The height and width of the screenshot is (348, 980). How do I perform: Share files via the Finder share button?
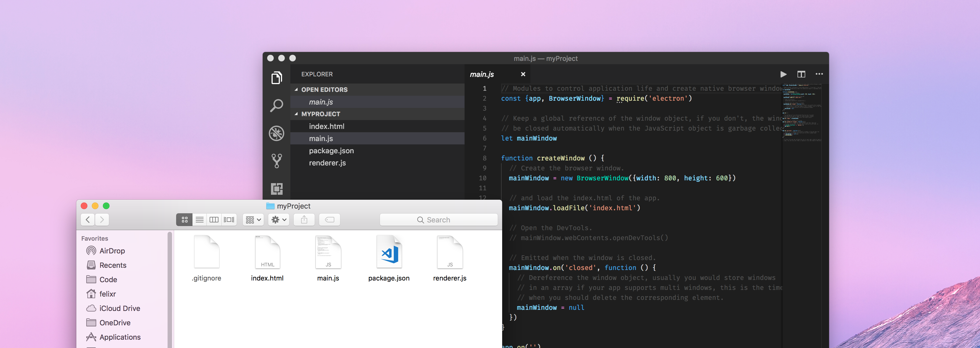(304, 220)
